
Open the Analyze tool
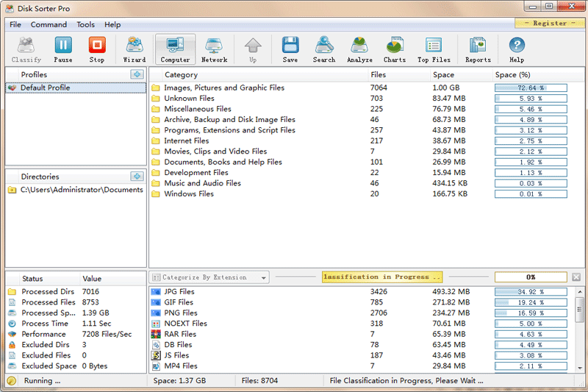tap(359, 49)
